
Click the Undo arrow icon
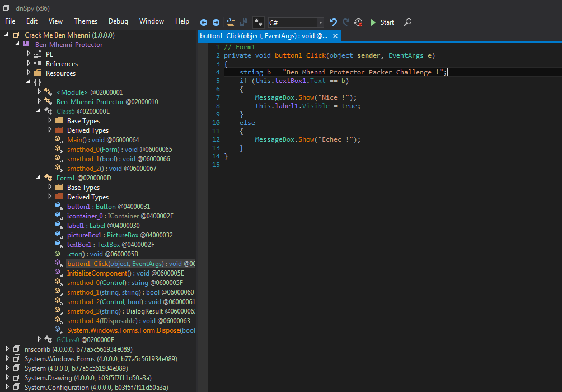(x=334, y=22)
